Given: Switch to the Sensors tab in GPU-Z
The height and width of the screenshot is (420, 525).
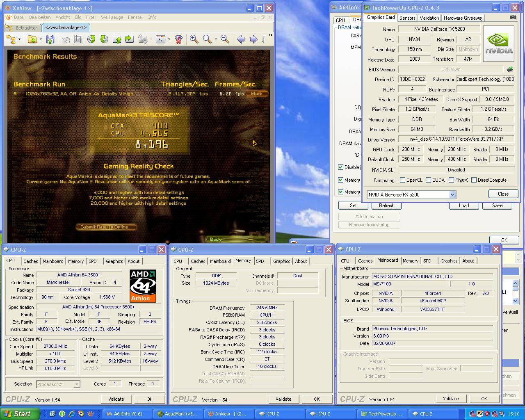Looking at the screenshot, I should click(407, 18).
